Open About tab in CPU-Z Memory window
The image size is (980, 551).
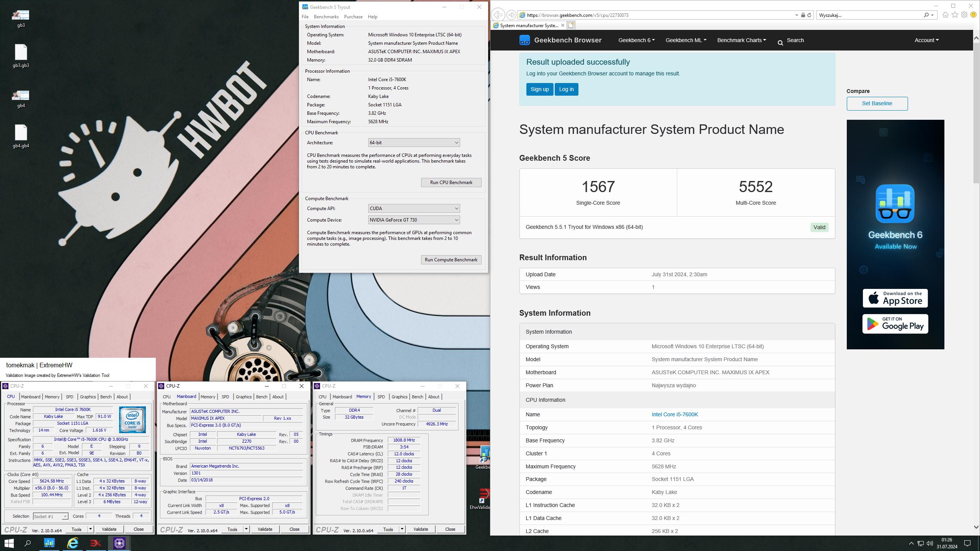433,397
